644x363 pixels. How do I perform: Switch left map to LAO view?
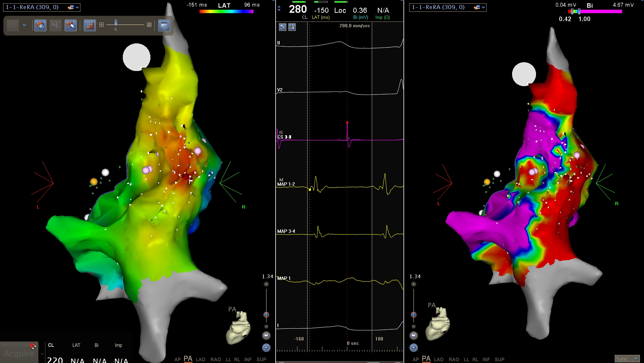point(201,359)
